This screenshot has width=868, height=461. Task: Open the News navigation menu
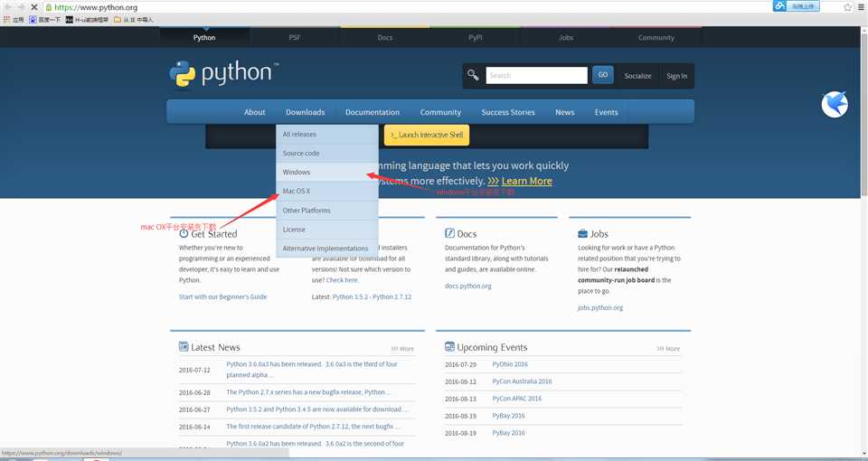(564, 112)
